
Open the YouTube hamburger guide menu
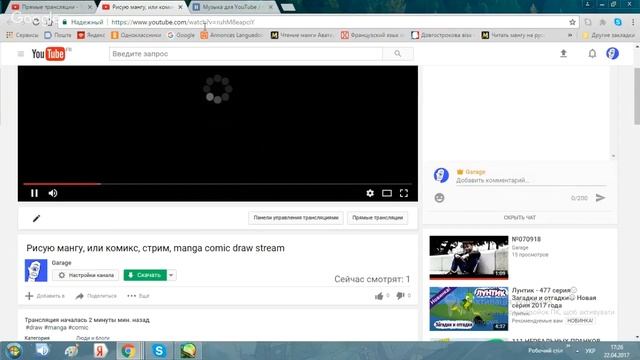click(21, 54)
